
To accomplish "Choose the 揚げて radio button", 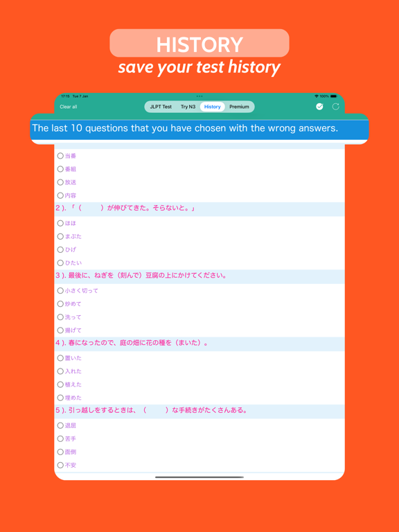I will point(60,330).
